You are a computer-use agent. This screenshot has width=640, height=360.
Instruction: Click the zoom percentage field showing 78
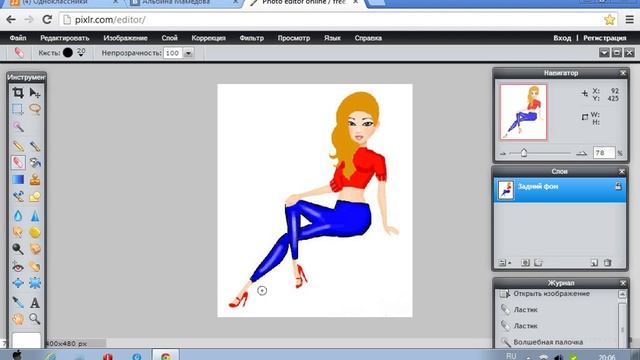click(604, 153)
